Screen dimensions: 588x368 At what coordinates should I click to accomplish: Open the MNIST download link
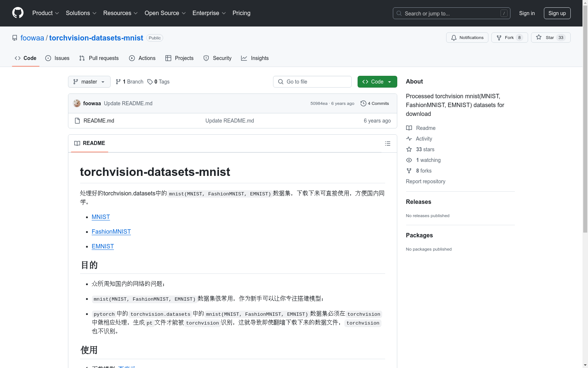[101, 217]
